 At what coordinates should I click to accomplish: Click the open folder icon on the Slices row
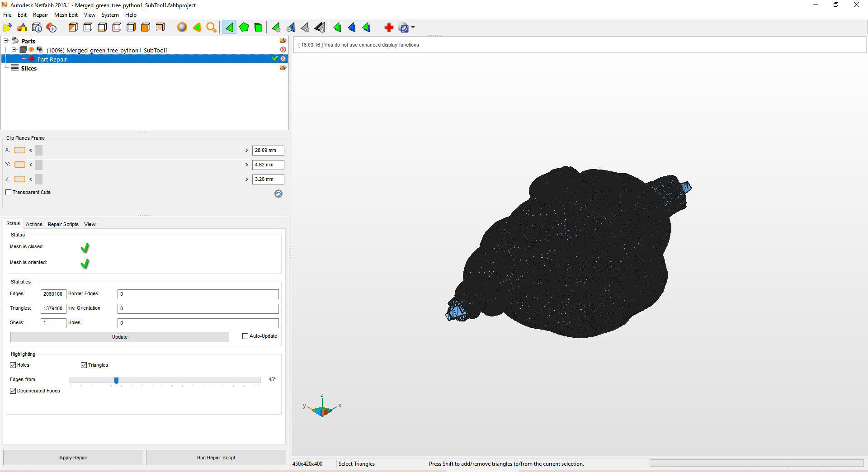click(283, 68)
